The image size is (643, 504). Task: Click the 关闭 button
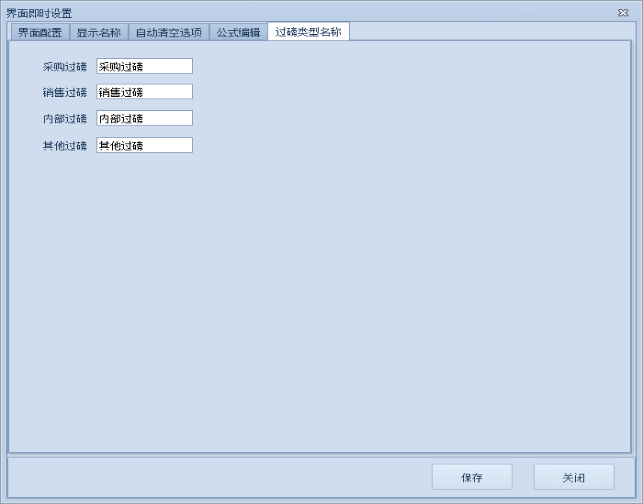point(574,477)
